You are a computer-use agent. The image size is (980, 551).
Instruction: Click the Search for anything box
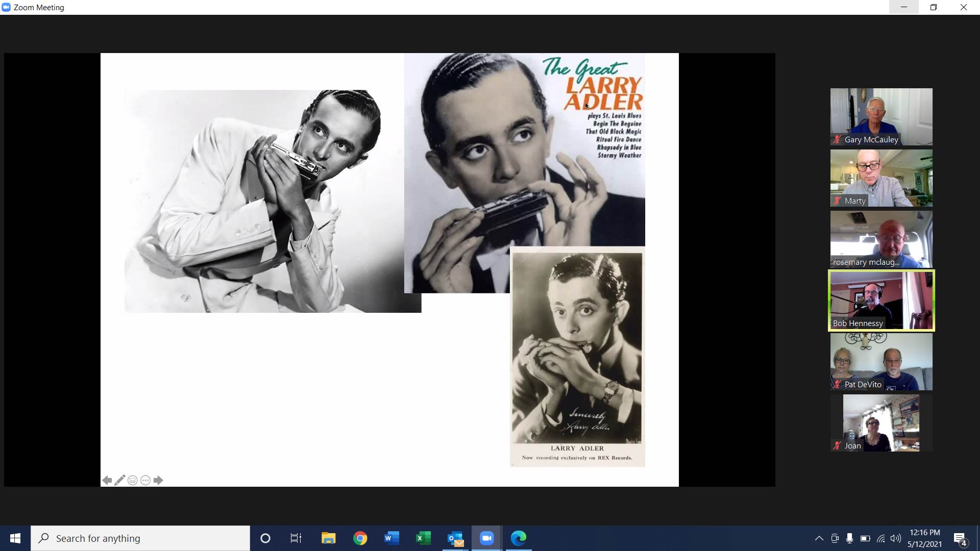click(x=140, y=538)
